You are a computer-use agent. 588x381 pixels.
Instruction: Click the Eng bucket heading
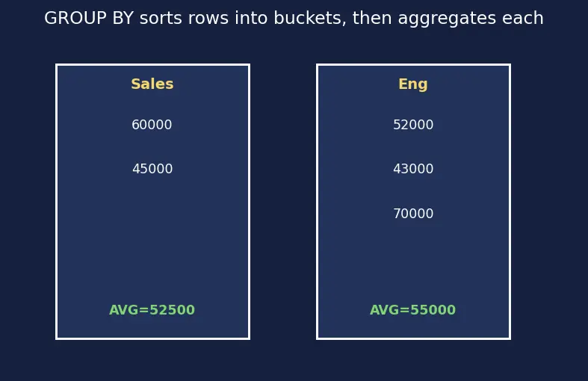point(413,84)
